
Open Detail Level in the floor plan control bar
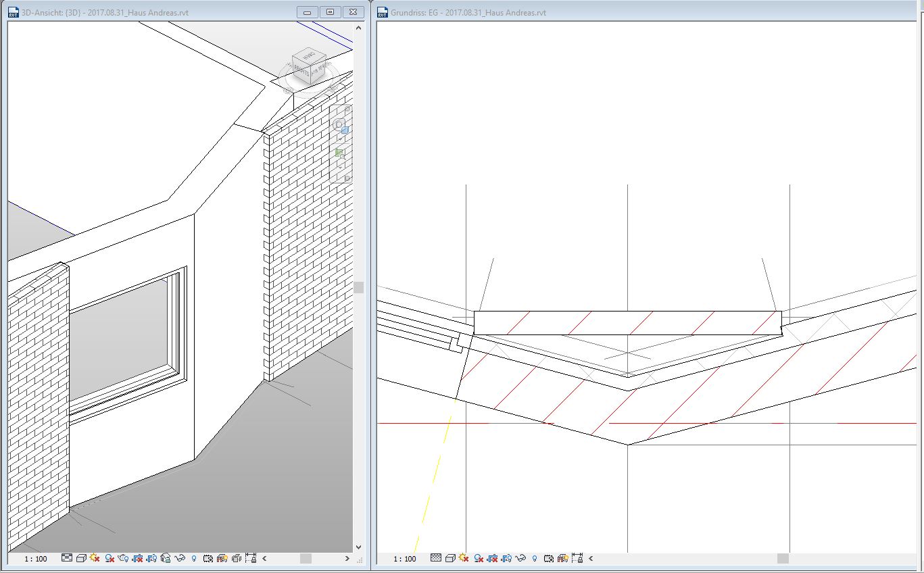[x=436, y=558]
